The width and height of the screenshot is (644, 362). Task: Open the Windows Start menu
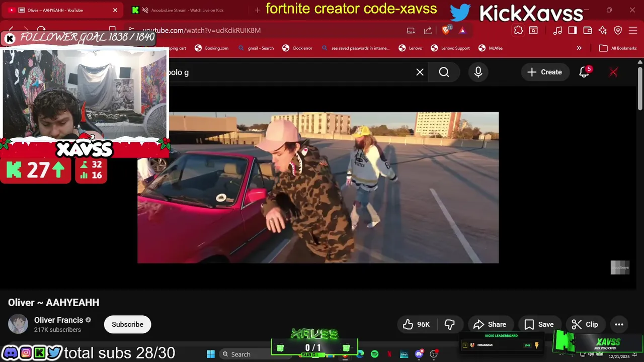(x=211, y=354)
